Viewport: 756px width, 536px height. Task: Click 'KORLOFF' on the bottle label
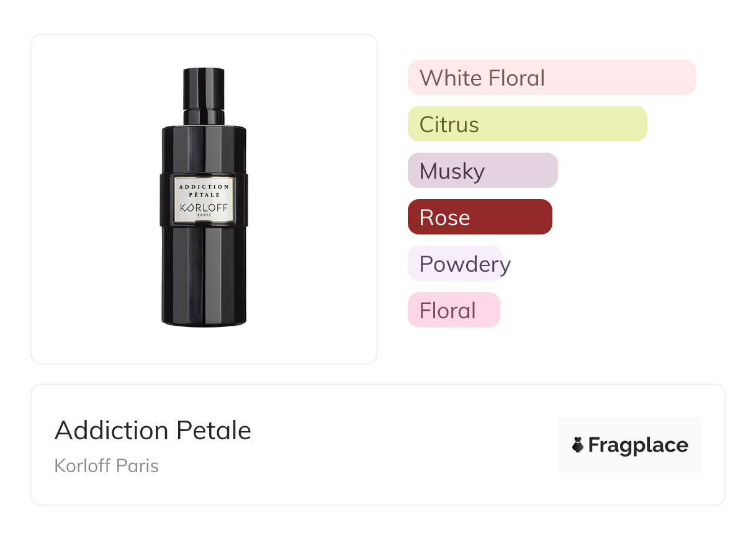[x=204, y=207]
